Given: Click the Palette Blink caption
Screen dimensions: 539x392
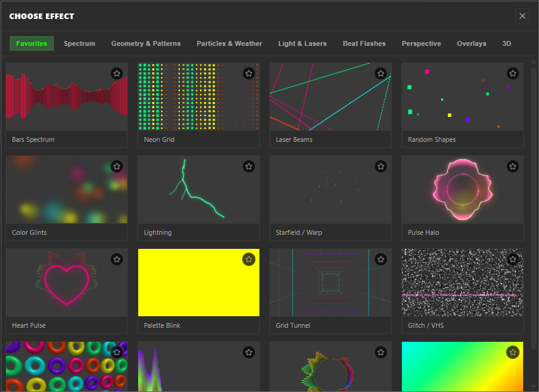Looking at the screenshot, I should (x=162, y=325).
